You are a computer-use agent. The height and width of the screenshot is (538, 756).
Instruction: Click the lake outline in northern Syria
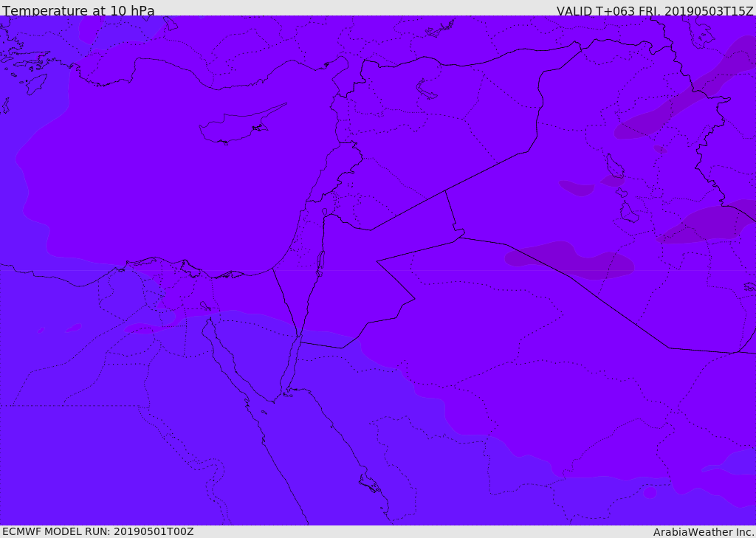tap(426, 89)
